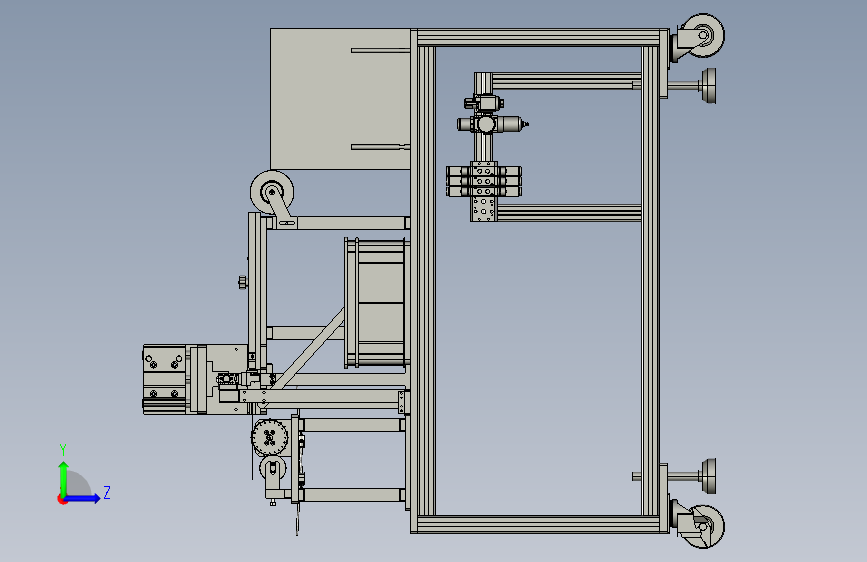Select the stacked cylinder block on the inner column
The image size is (867, 562).
coord(484,181)
